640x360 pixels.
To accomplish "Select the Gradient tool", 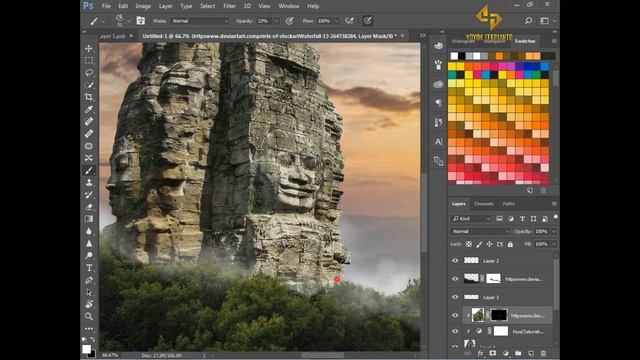I will tap(89, 219).
